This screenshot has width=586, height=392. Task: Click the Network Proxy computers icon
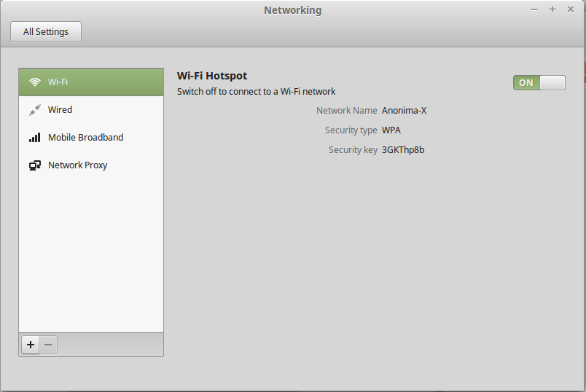(x=34, y=165)
